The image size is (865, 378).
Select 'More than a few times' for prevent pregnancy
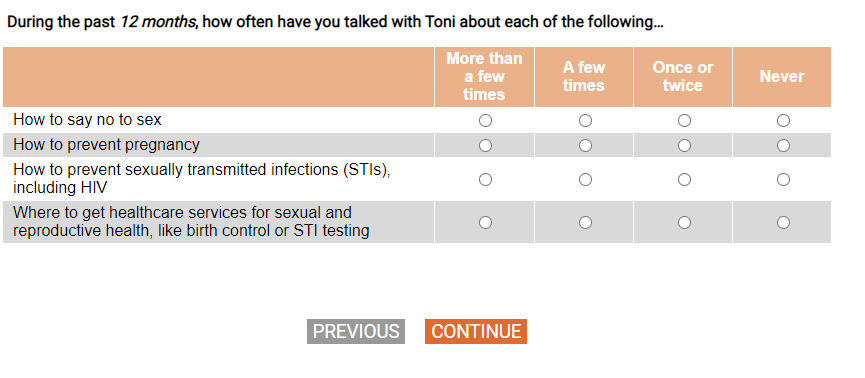click(485, 145)
